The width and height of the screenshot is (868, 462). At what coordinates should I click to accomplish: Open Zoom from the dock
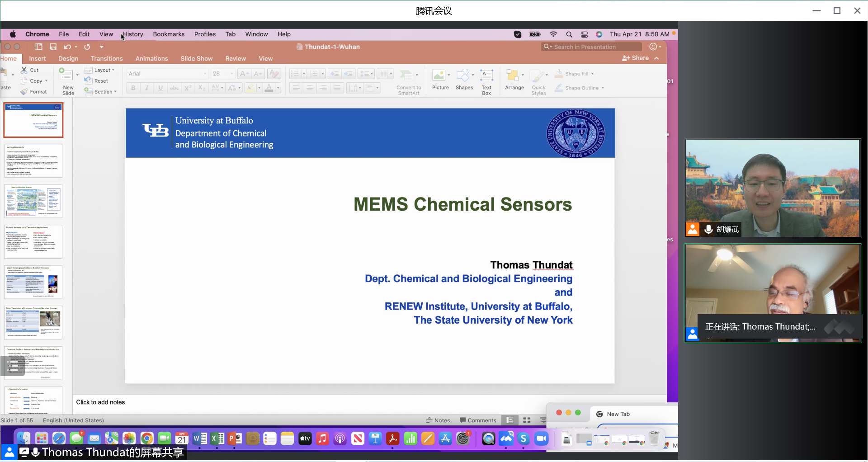pos(541,438)
